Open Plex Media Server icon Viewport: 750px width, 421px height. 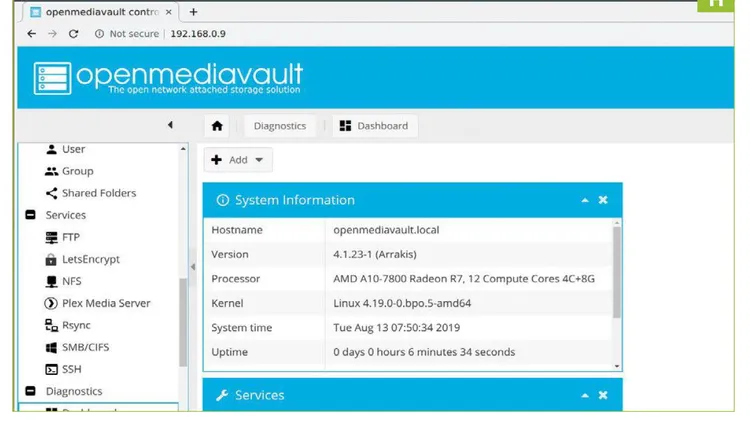tap(51, 303)
